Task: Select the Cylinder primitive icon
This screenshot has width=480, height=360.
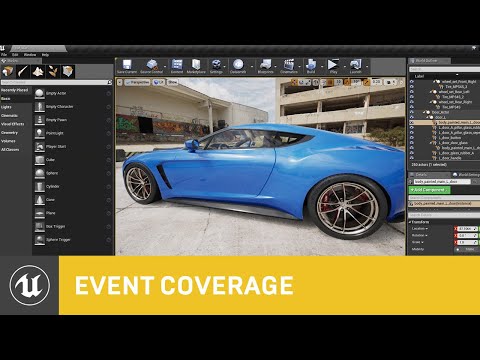Action: click(x=40, y=187)
